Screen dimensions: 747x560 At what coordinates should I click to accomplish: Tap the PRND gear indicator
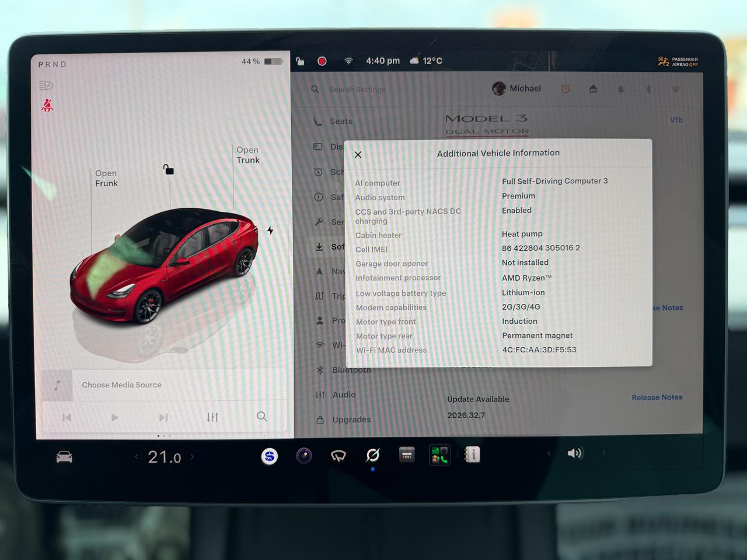tap(53, 64)
